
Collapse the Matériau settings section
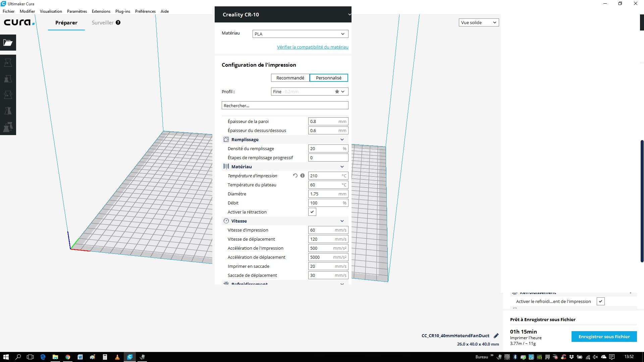click(285, 167)
